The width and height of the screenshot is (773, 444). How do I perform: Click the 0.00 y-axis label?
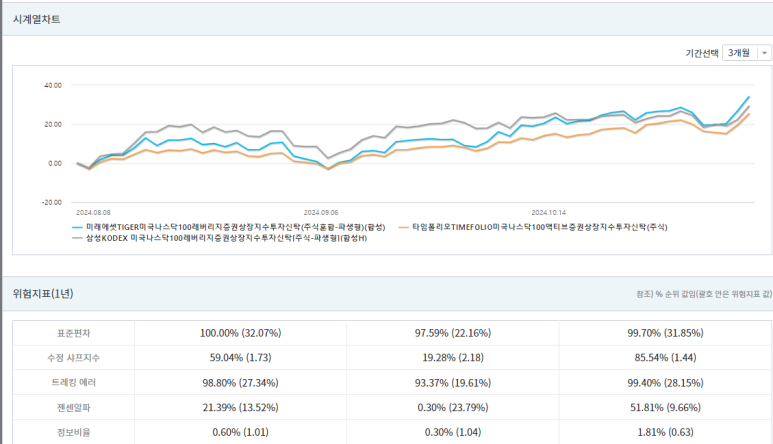tap(55, 163)
